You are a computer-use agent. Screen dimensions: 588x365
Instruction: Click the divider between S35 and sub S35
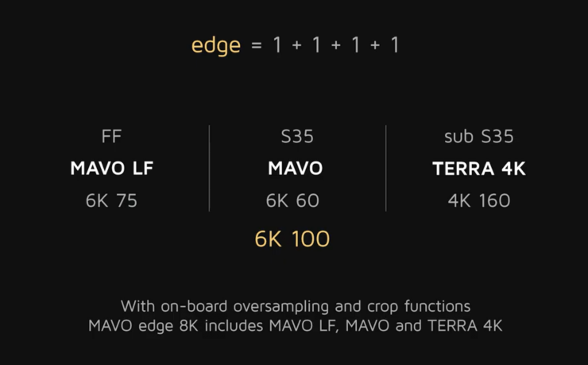386,168
